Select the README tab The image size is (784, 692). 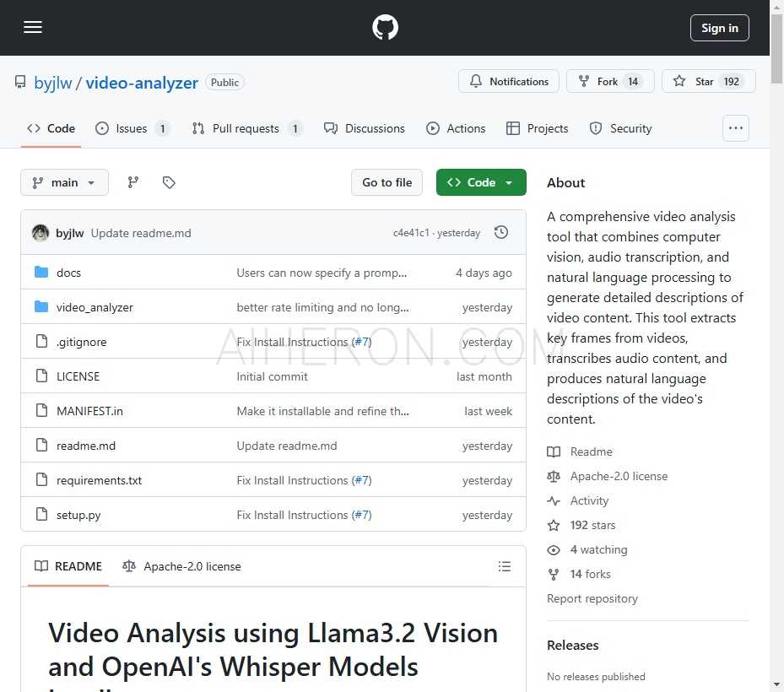[x=68, y=566]
